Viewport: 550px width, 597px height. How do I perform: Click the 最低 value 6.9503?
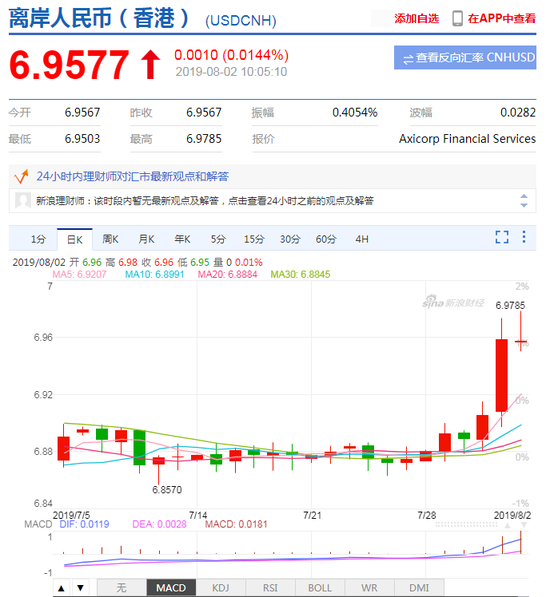[82, 139]
